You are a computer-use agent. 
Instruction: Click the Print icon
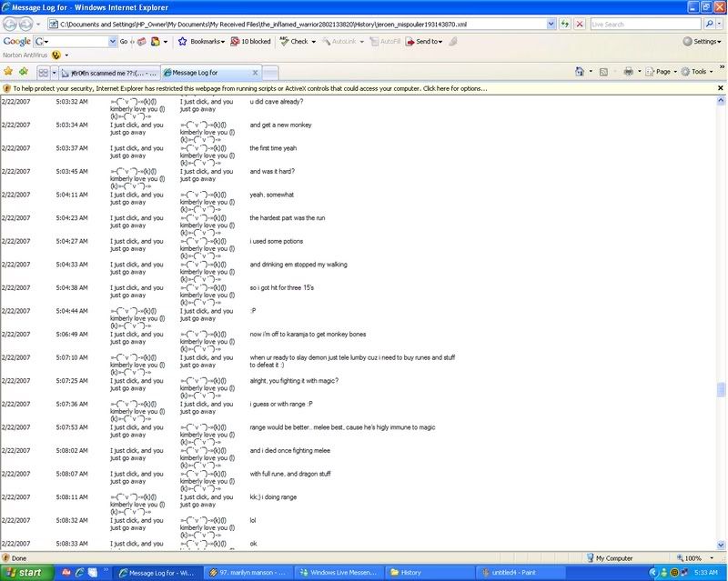pos(628,72)
